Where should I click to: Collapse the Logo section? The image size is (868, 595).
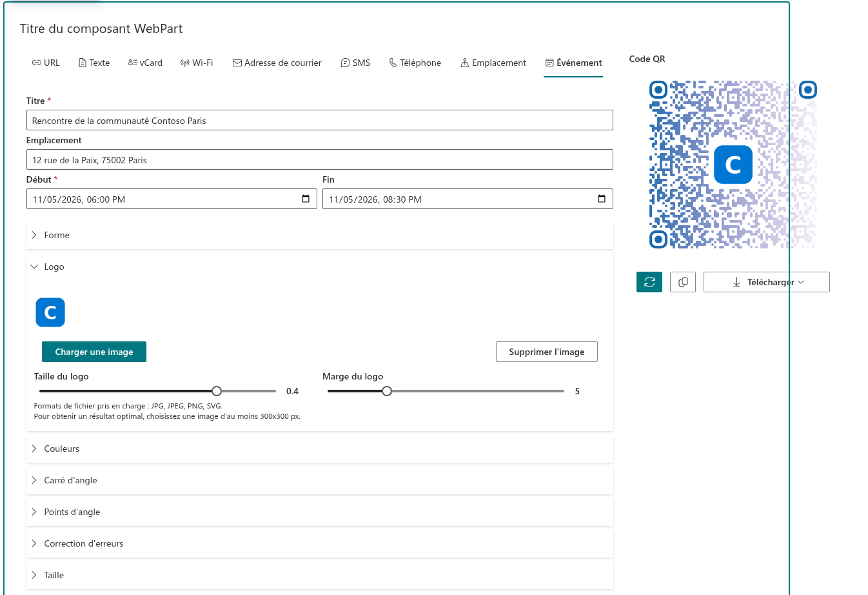(320, 267)
